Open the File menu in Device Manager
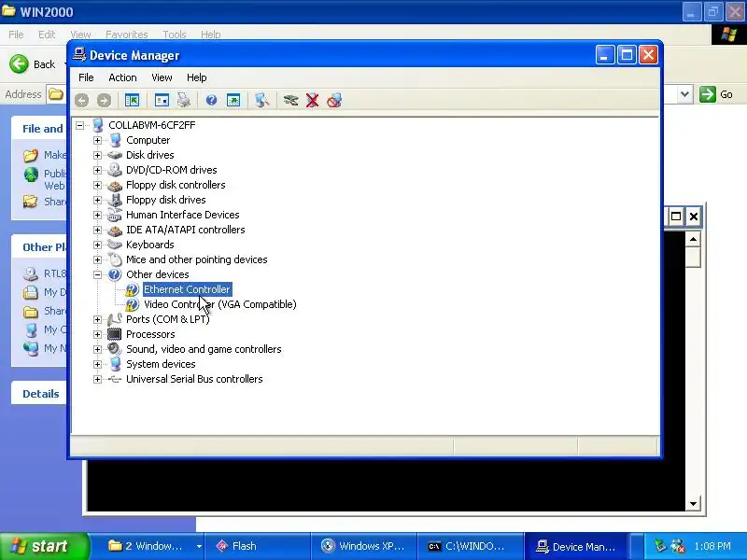The image size is (747, 560). (x=86, y=77)
